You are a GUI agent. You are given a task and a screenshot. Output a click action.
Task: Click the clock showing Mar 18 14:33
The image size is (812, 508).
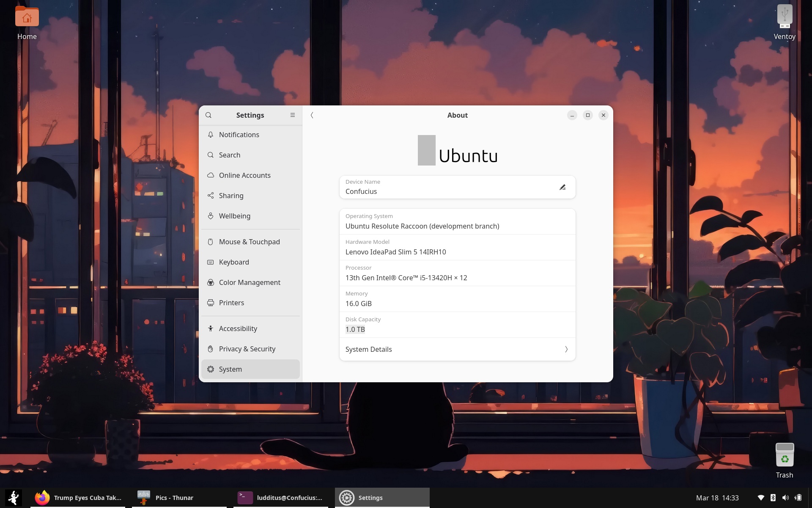[x=717, y=498]
